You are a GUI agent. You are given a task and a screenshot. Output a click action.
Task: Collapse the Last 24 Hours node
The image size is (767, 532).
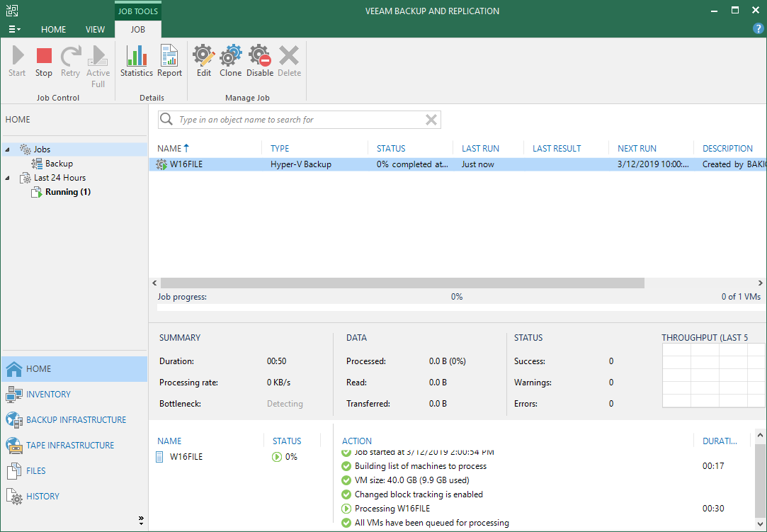pyautogui.click(x=7, y=178)
